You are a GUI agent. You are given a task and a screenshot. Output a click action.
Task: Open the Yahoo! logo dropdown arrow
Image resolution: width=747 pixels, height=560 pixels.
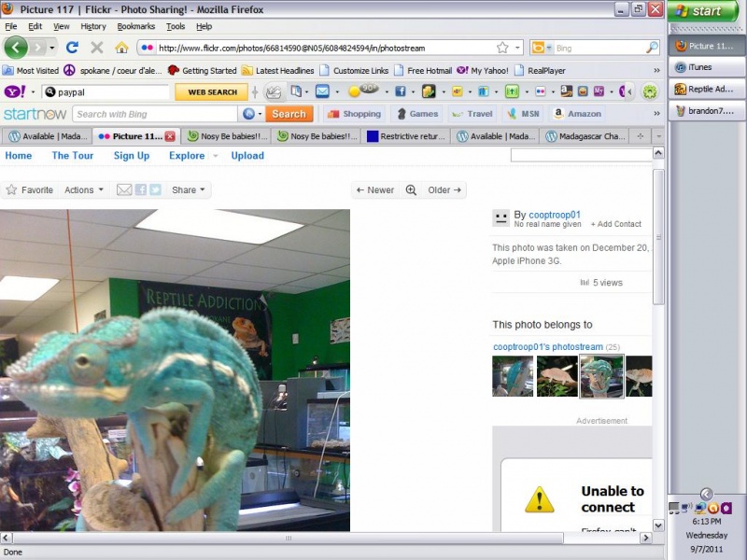33,91
